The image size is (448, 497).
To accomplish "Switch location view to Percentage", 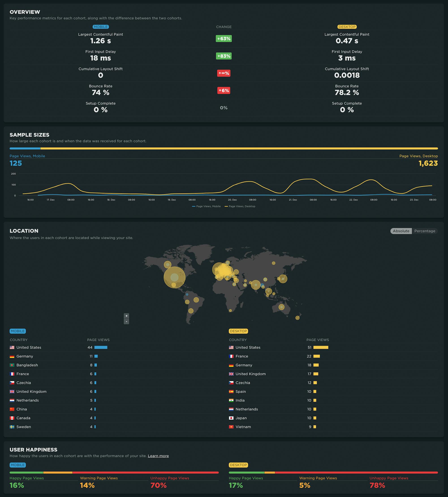I will 425,231.
